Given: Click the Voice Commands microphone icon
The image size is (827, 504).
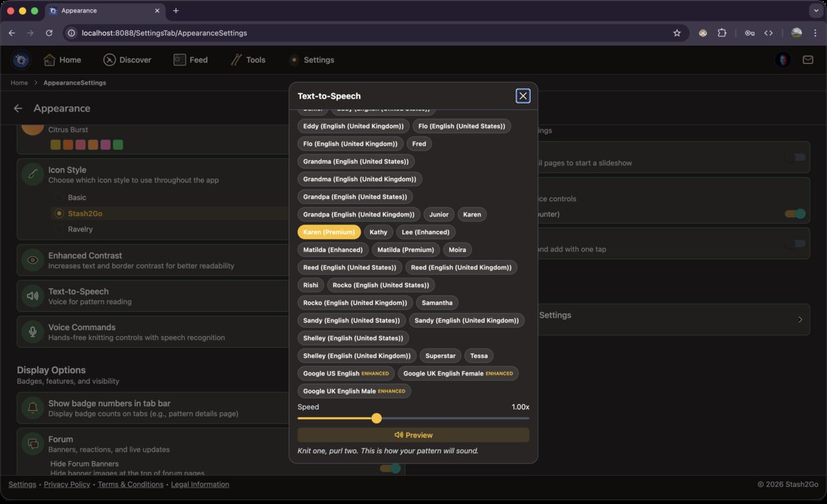Looking at the screenshot, I should point(32,332).
